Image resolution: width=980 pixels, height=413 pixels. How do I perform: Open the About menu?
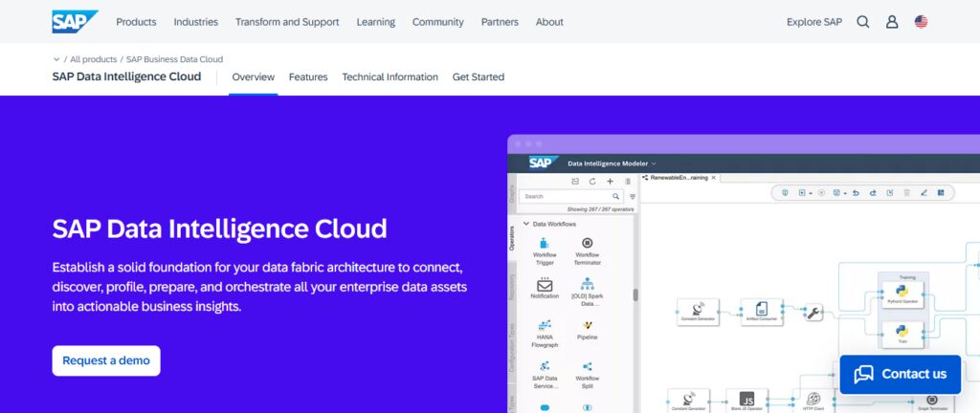pyautogui.click(x=549, y=22)
